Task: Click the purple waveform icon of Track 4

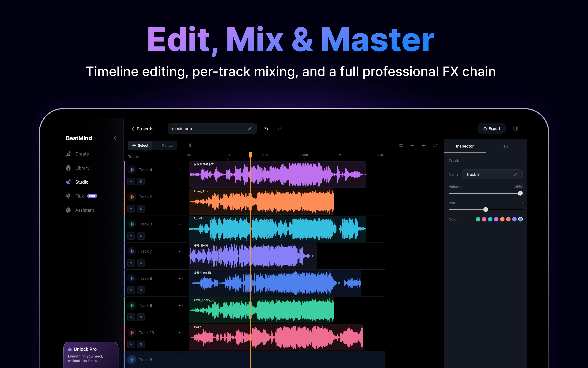Action: (132, 170)
